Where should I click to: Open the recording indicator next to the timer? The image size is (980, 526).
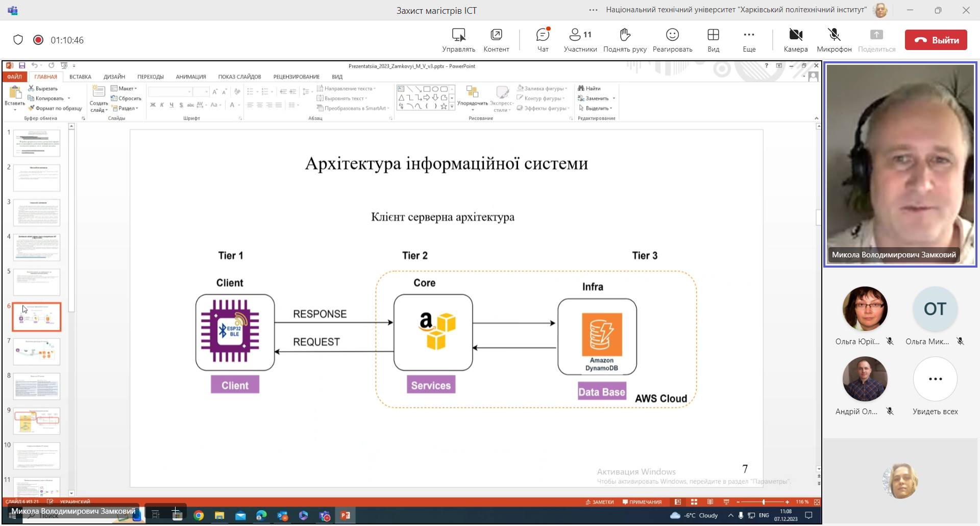38,40
